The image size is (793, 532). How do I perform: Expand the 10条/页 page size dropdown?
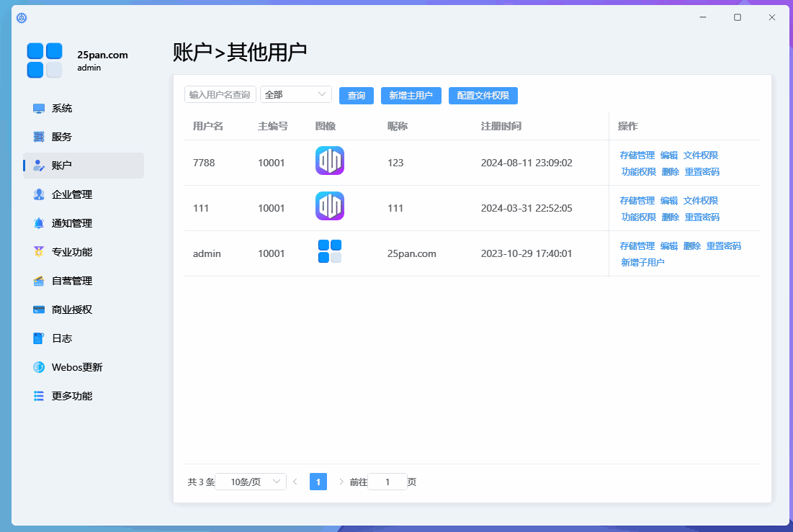click(x=251, y=482)
